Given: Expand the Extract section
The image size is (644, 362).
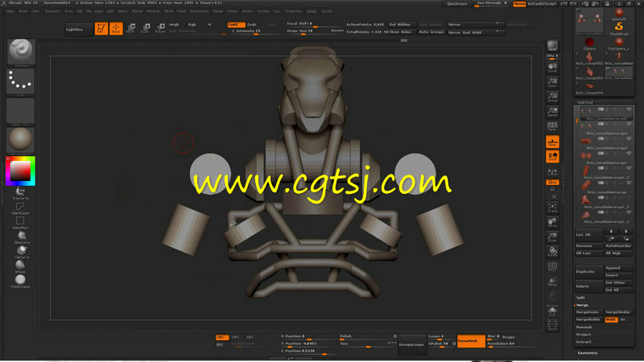Looking at the screenshot, I should click(x=584, y=342).
